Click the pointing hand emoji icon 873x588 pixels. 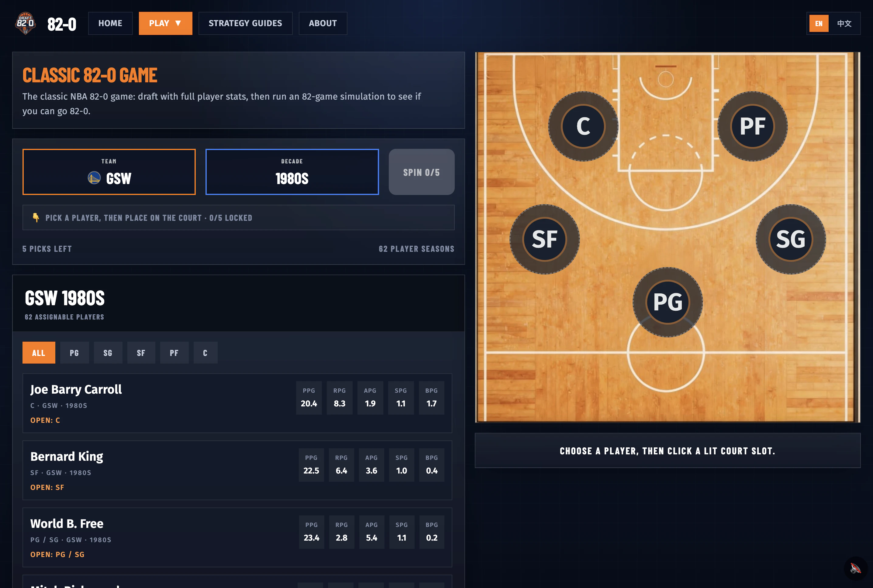point(36,217)
